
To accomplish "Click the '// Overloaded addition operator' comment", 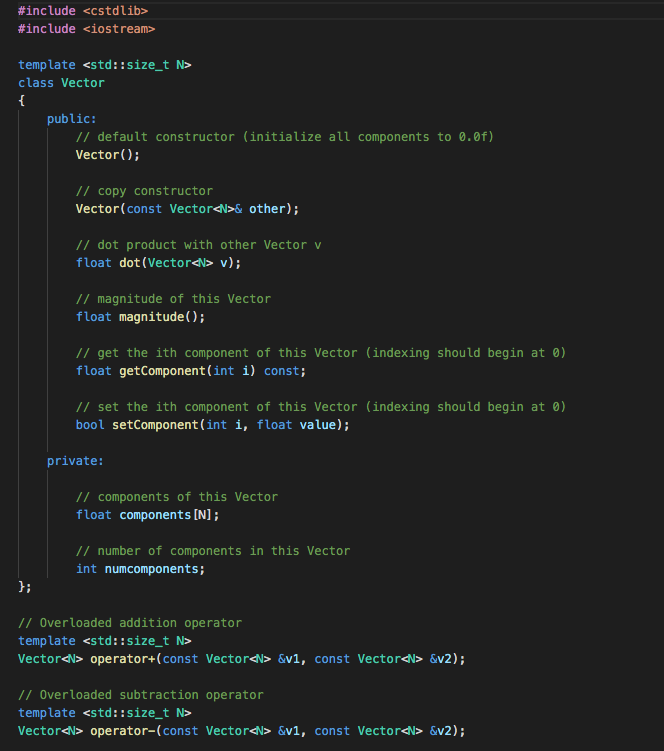I will [130, 623].
